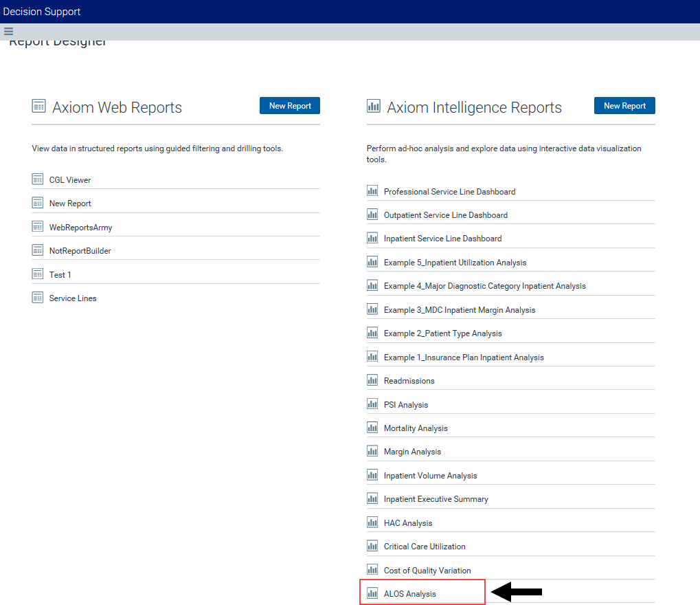Click the Axiom Web Reports header icon

[39, 106]
